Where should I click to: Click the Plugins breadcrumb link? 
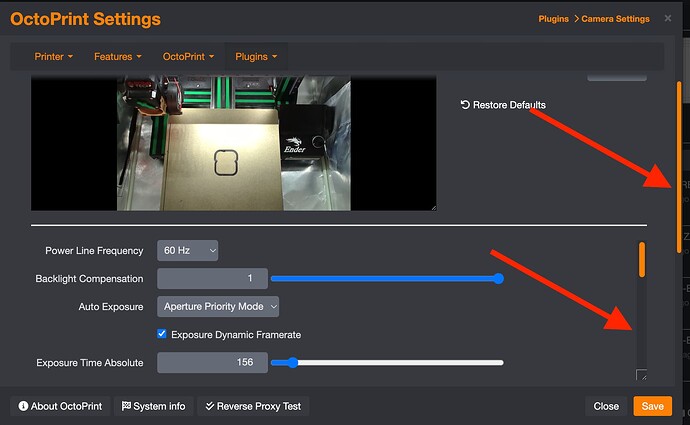point(554,19)
